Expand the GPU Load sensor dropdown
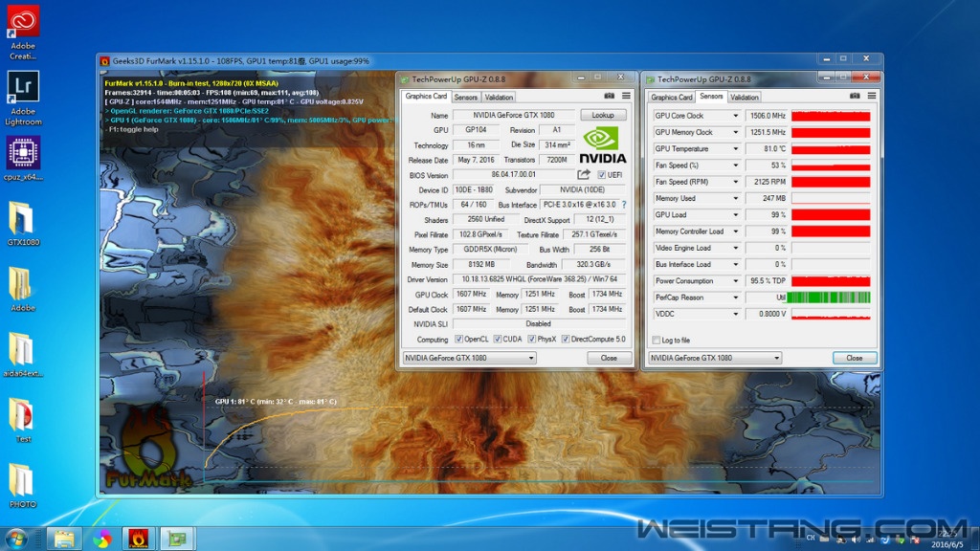 735,215
